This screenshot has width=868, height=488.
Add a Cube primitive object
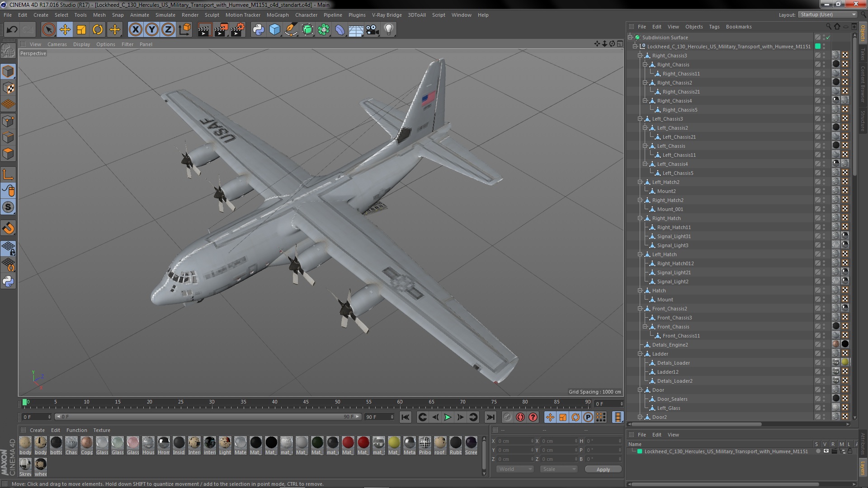point(274,30)
